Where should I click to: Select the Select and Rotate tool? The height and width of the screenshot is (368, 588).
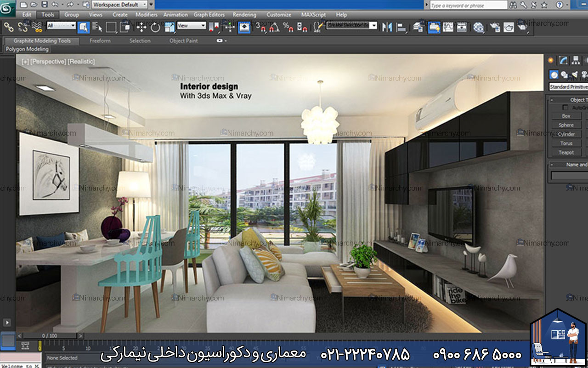click(156, 28)
